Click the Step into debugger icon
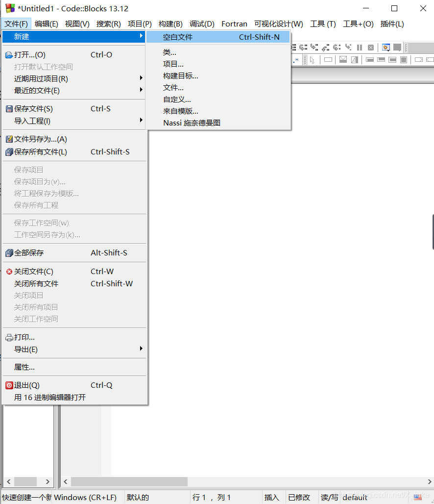434x504 pixels. click(x=314, y=47)
